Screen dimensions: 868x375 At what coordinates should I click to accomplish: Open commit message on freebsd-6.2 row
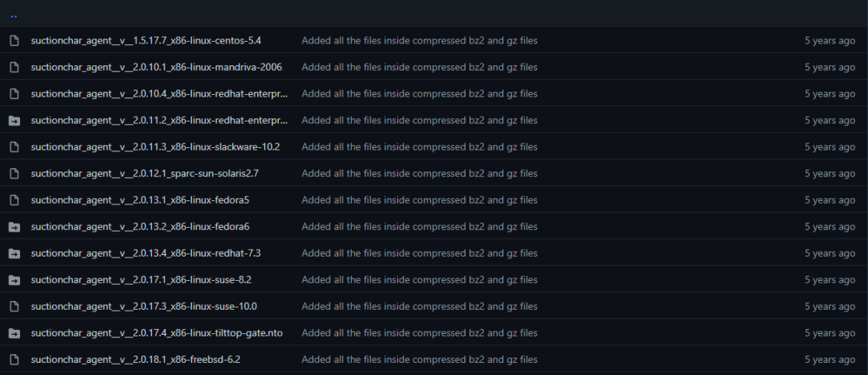tap(420, 360)
